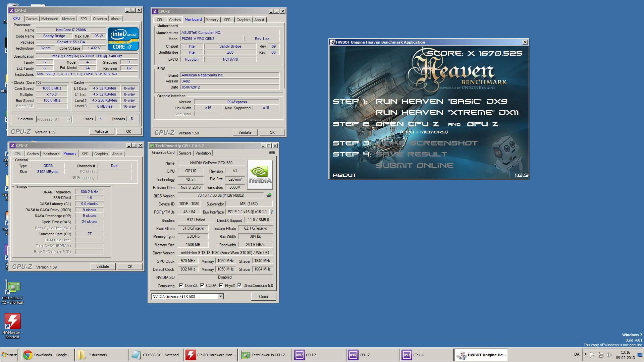The height and width of the screenshot is (362, 644).
Task: Click the mainboard model P8Z68-V PRO GEN3 field
Action: tap(212, 39)
